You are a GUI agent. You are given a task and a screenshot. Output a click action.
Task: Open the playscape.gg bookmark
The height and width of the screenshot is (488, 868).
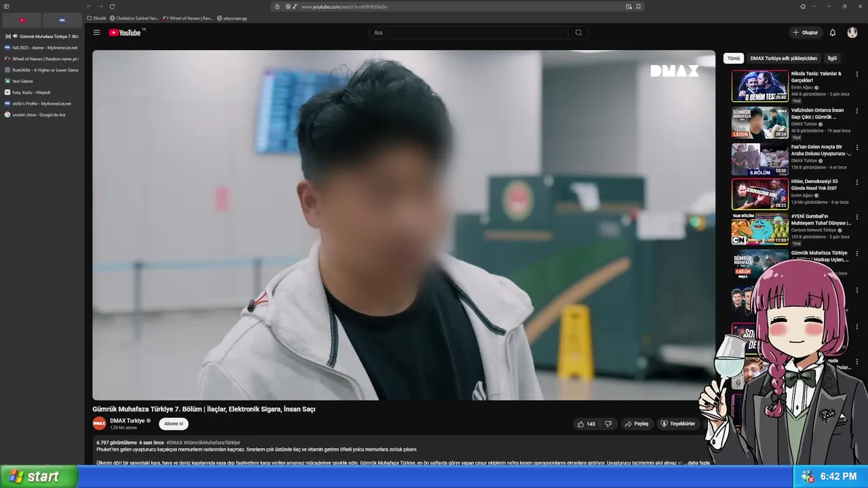(232, 18)
